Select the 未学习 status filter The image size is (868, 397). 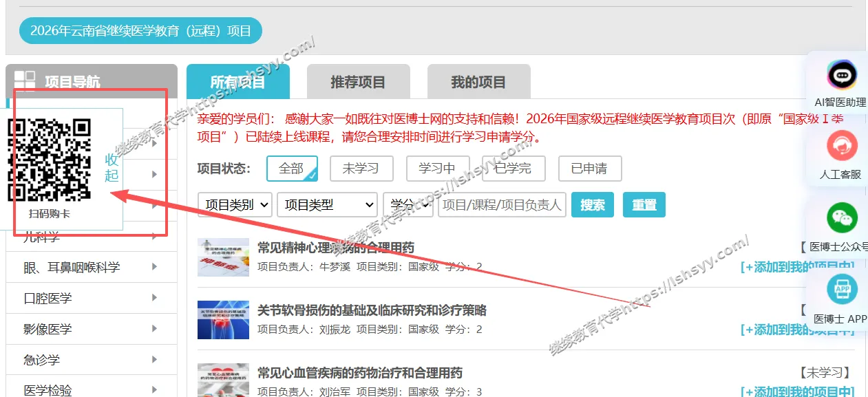click(361, 169)
